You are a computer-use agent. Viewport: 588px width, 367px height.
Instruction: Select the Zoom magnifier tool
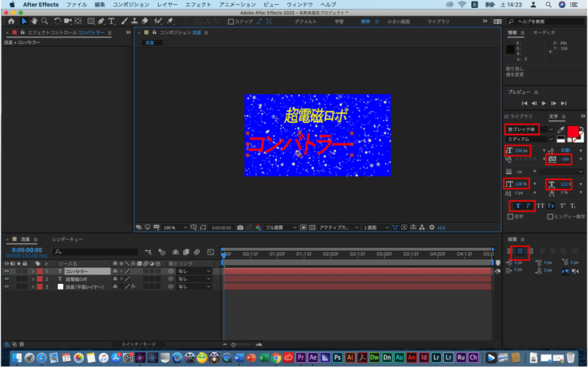[x=44, y=21]
